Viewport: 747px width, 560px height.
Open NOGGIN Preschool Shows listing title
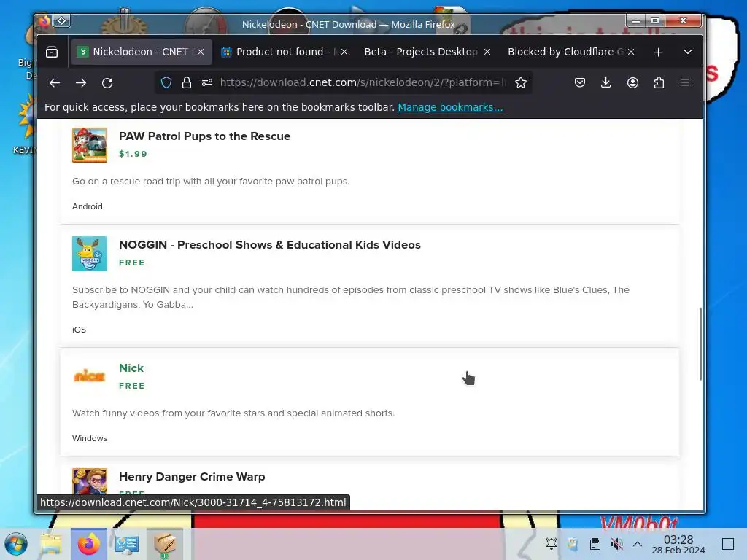point(270,245)
